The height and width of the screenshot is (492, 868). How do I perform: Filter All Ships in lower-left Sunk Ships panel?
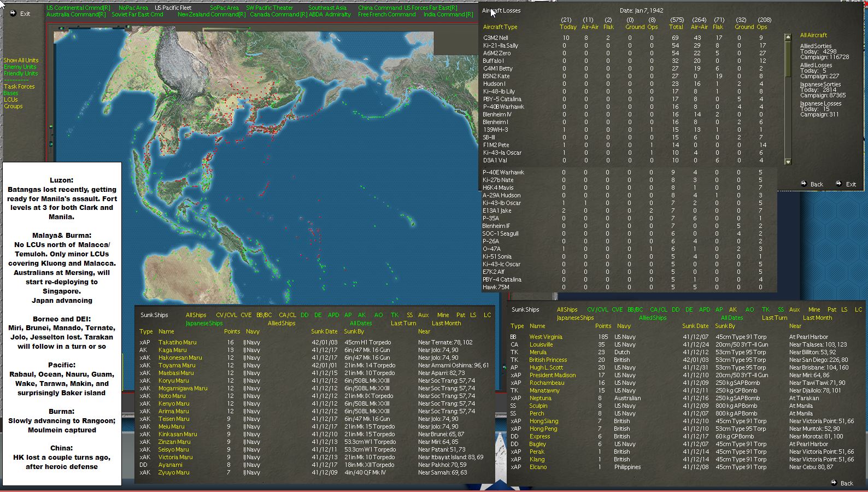point(196,315)
